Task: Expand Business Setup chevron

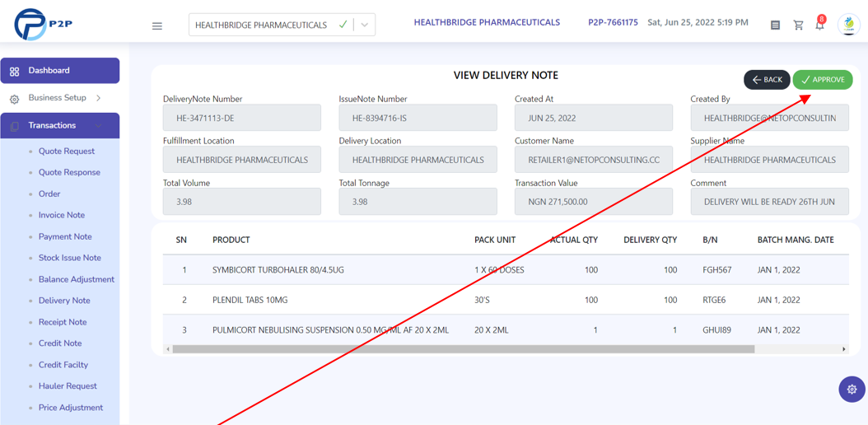Action: tap(99, 98)
